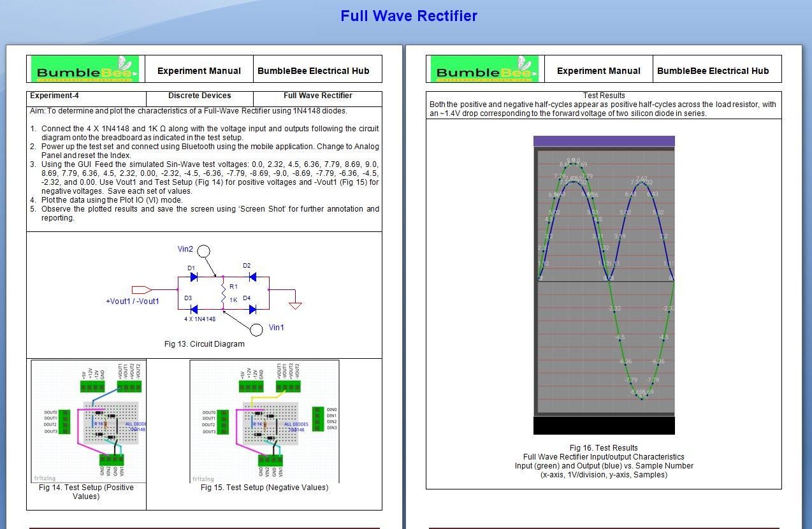Click the black bar below the plot
Image resolution: width=812 pixels, height=529 pixels.
(x=604, y=426)
